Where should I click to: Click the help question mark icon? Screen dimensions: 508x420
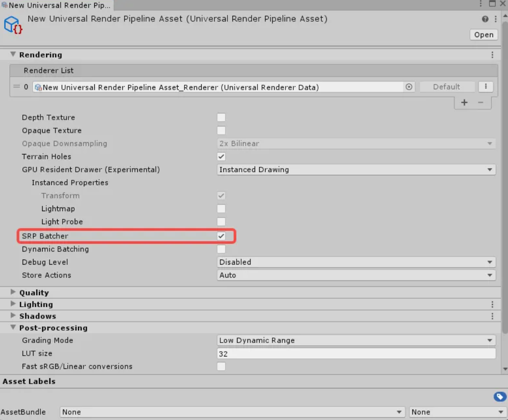485,19
